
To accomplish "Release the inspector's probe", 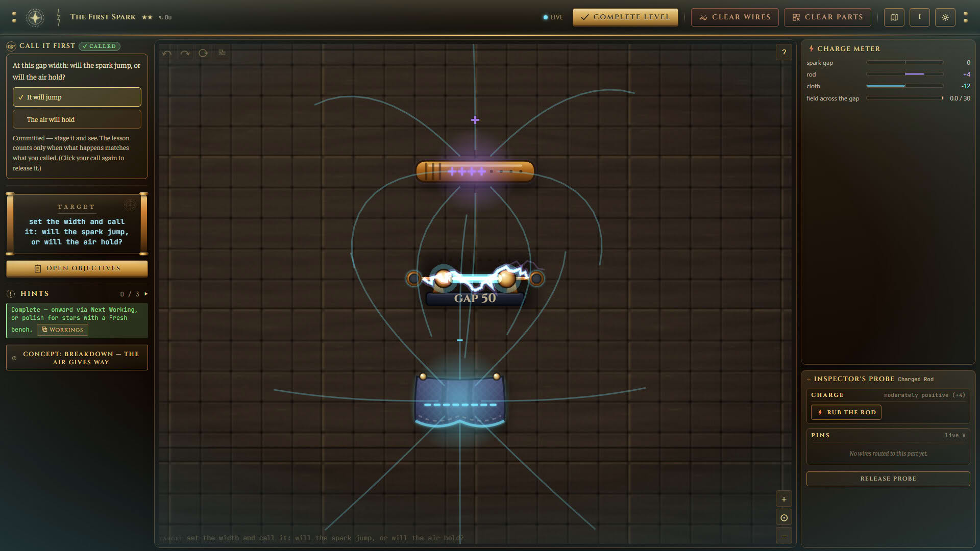I will 888,479.
